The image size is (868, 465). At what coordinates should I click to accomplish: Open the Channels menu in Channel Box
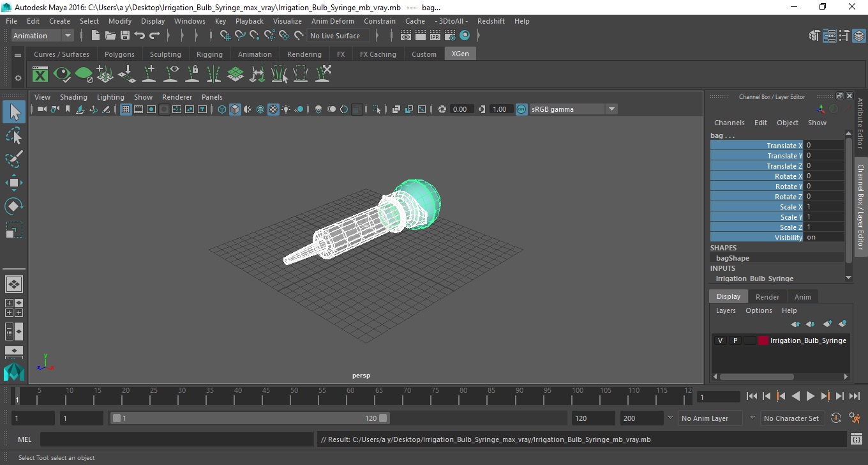729,123
